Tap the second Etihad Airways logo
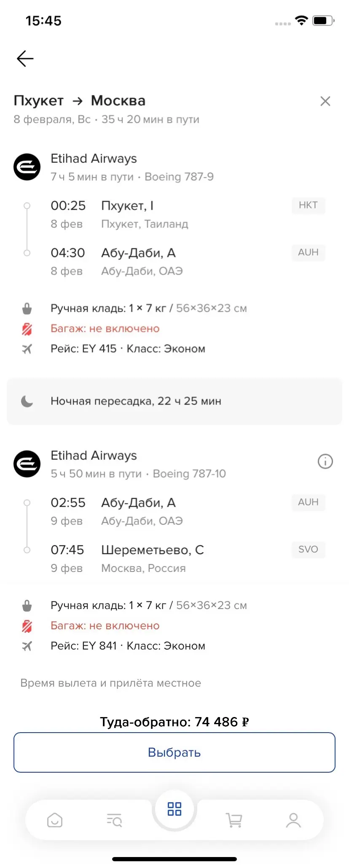Screen dimensions: 349x868 [27, 464]
